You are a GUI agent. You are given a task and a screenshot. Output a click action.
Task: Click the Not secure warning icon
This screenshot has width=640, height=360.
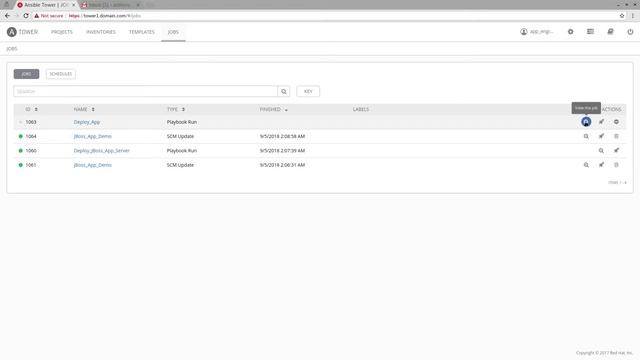[x=37, y=16]
